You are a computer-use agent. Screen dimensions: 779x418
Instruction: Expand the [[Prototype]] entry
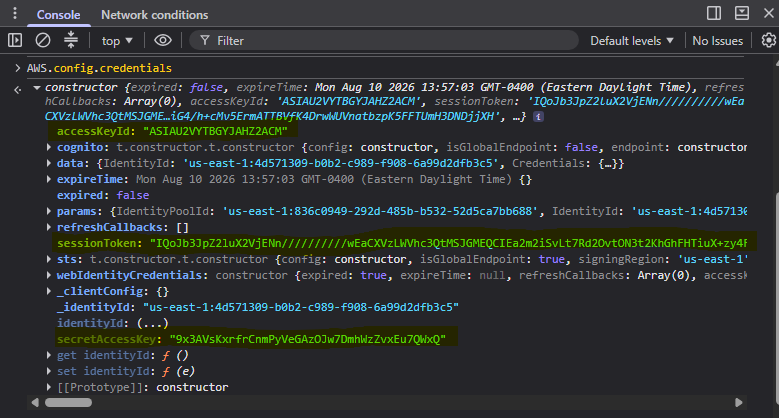pos(49,387)
